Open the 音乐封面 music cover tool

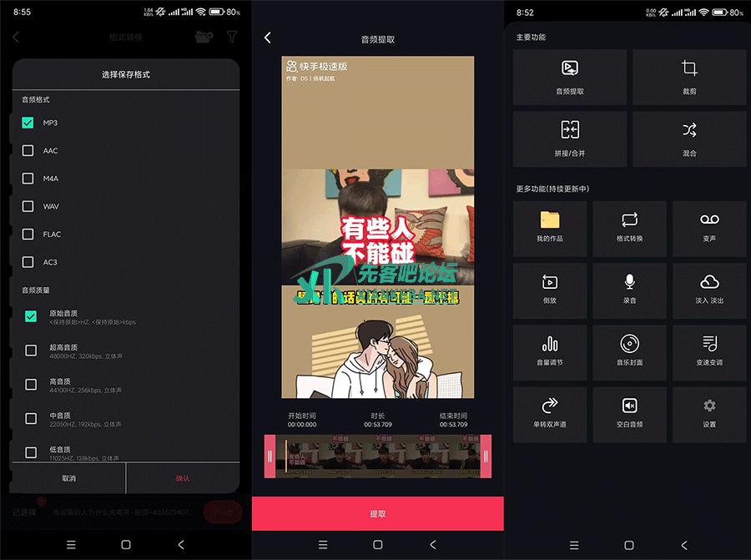629,351
